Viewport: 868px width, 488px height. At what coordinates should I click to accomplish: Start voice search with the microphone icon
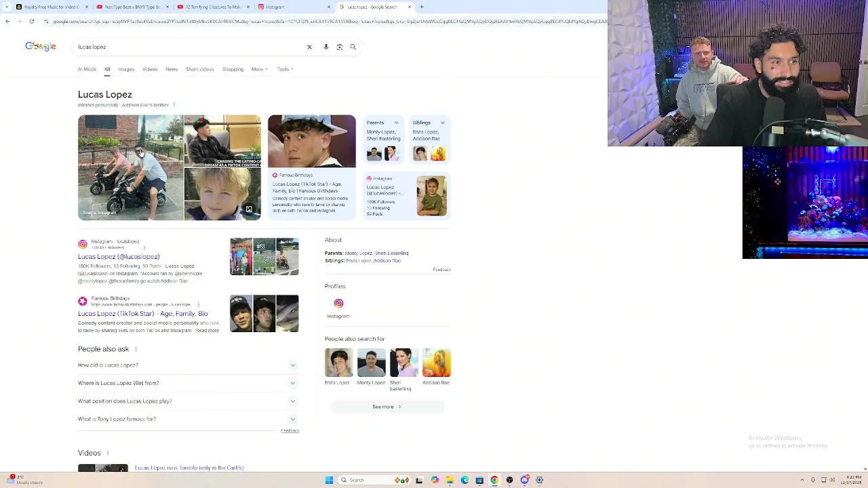tap(326, 47)
